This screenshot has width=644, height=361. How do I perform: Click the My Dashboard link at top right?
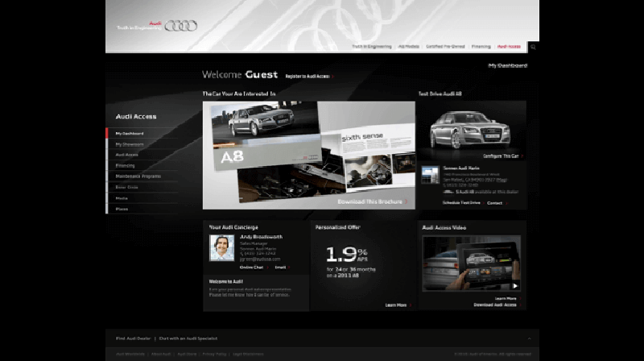click(508, 65)
